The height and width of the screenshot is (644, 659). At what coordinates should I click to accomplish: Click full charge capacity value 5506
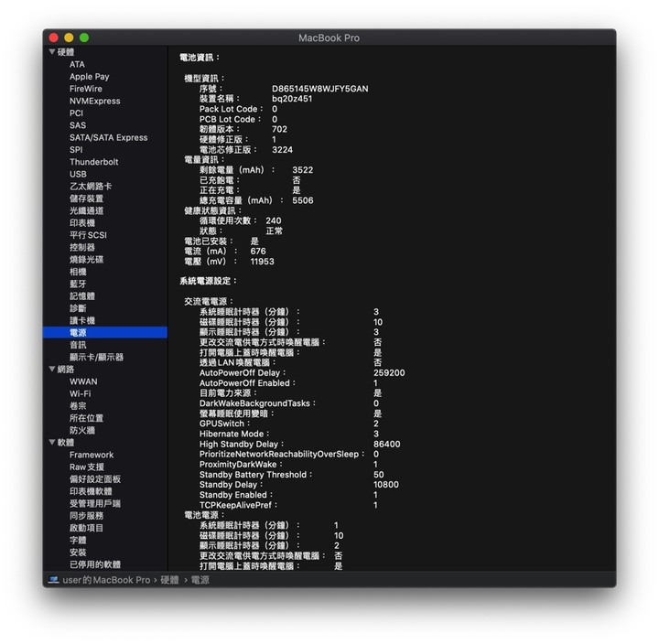[303, 200]
